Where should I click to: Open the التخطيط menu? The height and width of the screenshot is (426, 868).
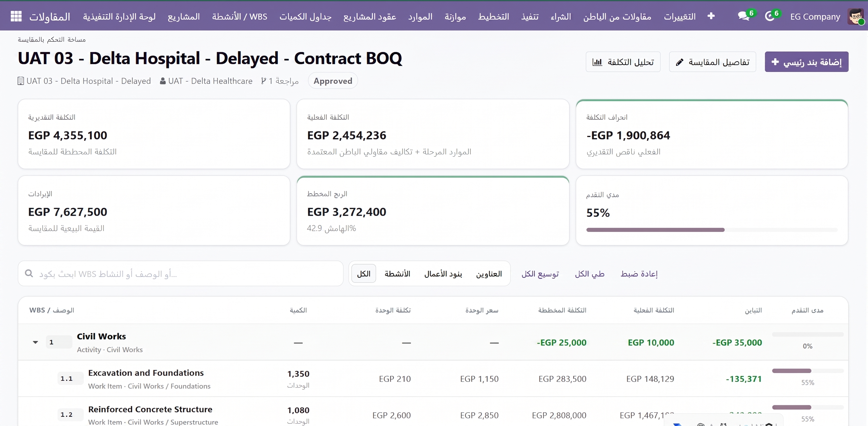click(493, 17)
